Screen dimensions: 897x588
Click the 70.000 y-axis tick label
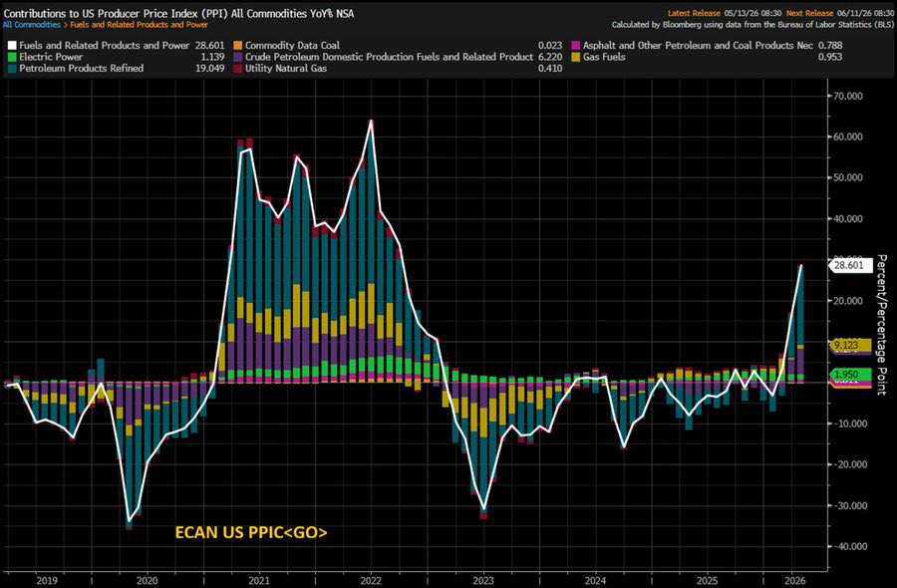[x=848, y=96]
